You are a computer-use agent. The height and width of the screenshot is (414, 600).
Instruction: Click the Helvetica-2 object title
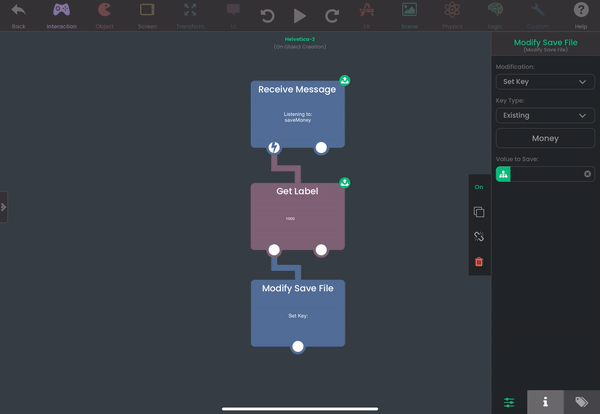300,39
